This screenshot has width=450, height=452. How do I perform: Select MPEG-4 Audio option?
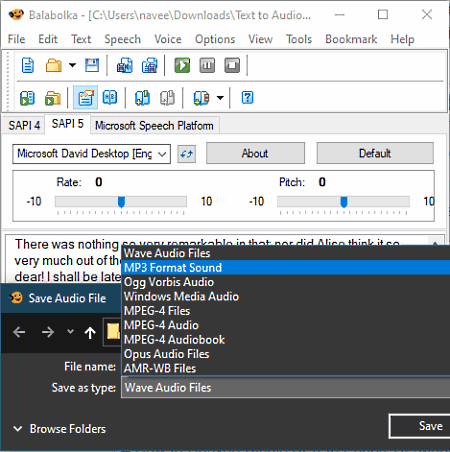click(x=286, y=325)
